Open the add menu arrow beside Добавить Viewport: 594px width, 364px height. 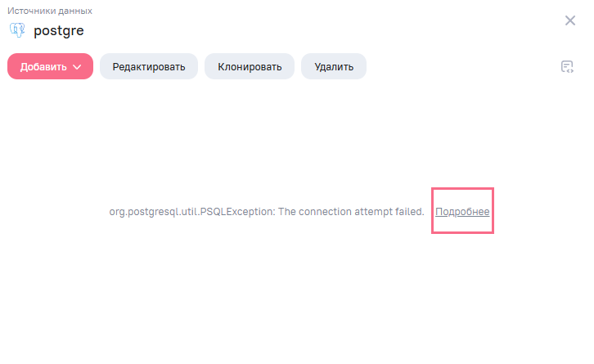pyautogui.click(x=78, y=67)
